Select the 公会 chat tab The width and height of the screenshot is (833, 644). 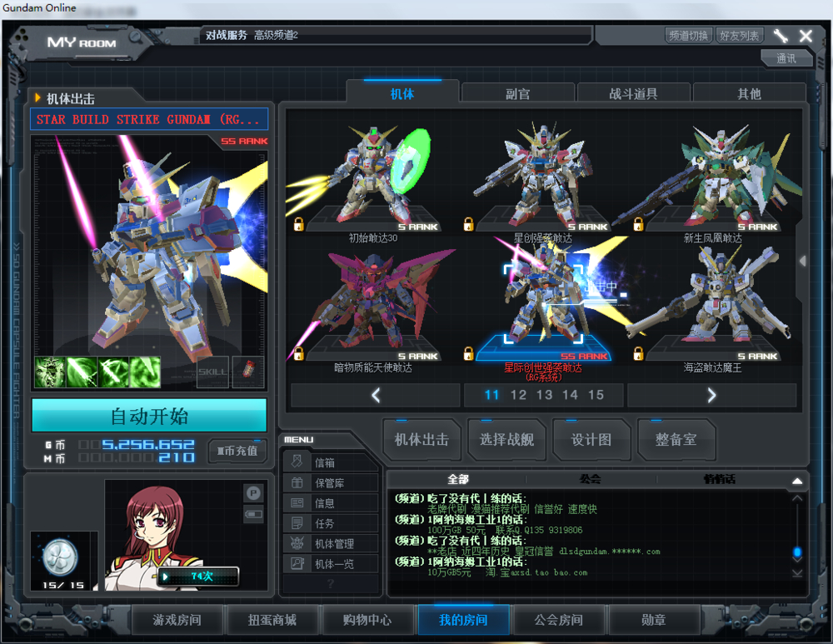[x=591, y=479]
